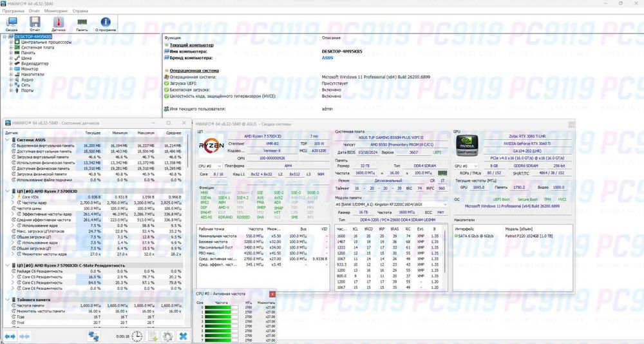This screenshot has width=644, height=344.
Task: Expand Центральные процессоры tree node
Action: click(11, 42)
